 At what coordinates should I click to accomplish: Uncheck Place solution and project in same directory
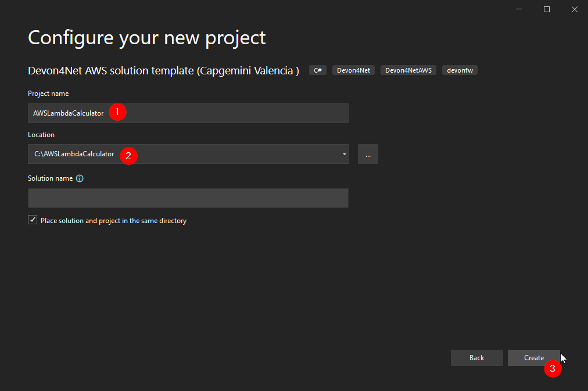coord(33,219)
